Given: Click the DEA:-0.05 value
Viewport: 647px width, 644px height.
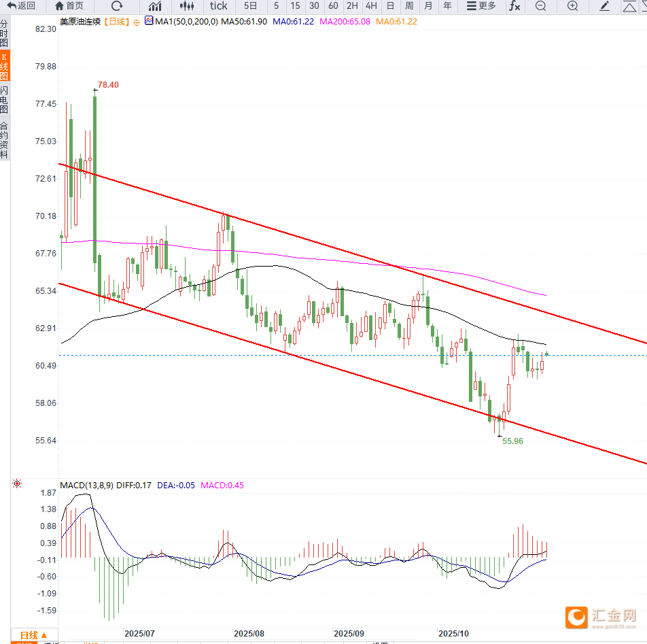Looking at the screenshot, I should [x=176, y=485].
